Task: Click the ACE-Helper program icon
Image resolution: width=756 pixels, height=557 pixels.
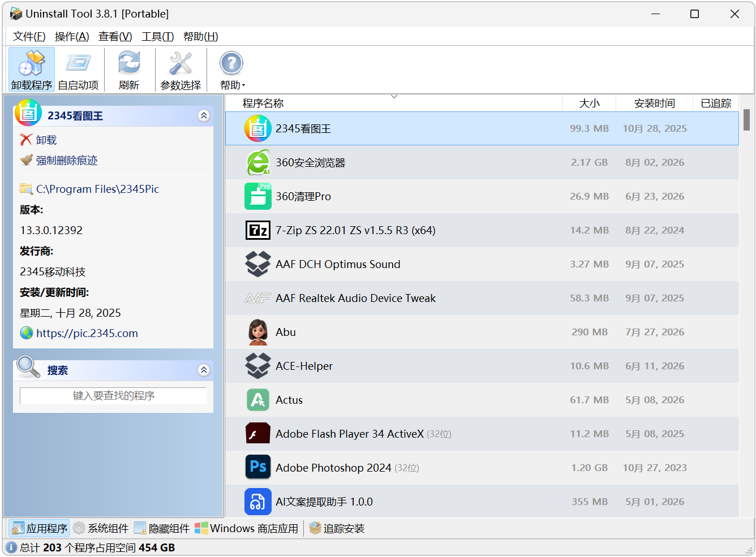Action: click(x=257, y=366)
